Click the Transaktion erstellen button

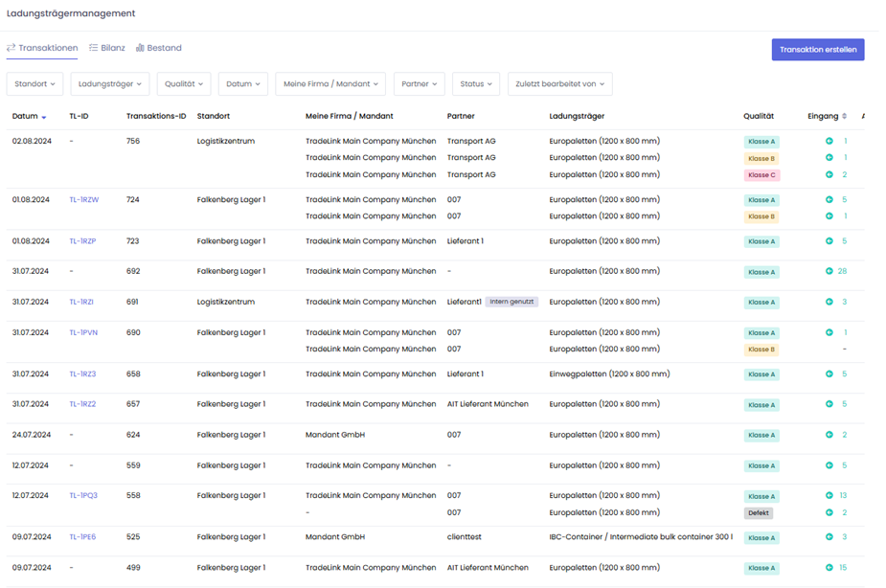817,50
